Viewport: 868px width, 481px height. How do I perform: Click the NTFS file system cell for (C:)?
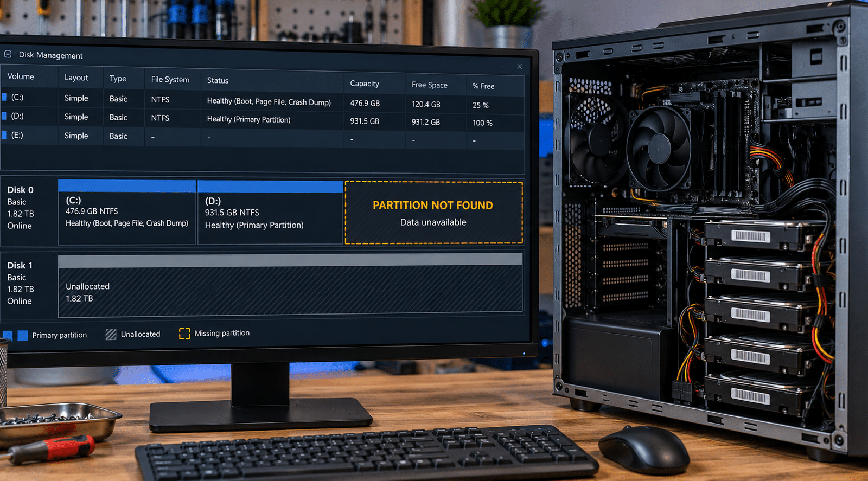pos(160,100)
